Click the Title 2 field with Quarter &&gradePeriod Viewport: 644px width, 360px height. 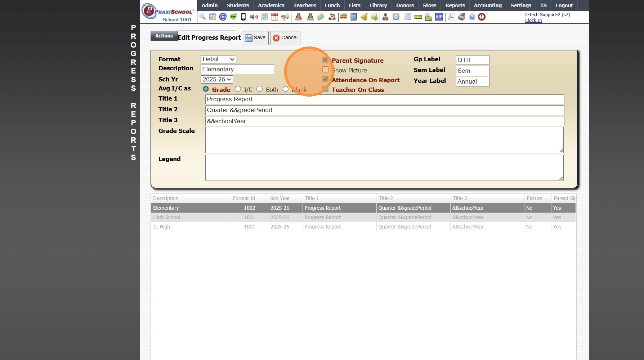click(385, 110)
